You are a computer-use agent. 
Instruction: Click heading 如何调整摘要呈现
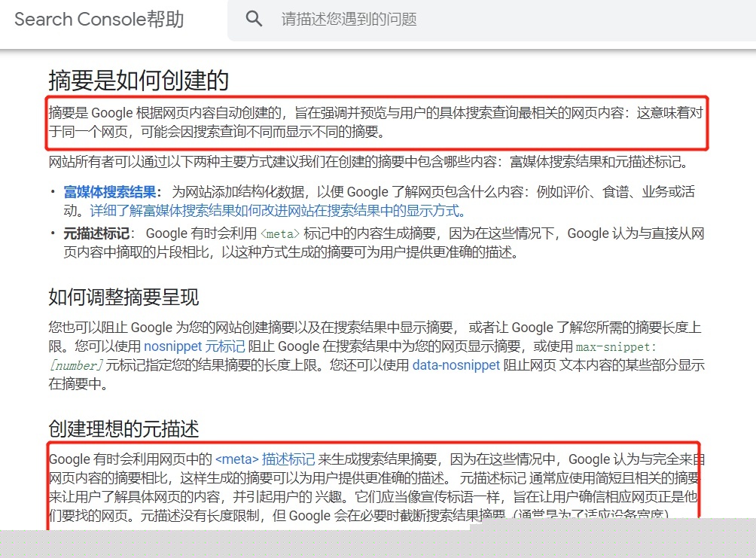(123, 297)
